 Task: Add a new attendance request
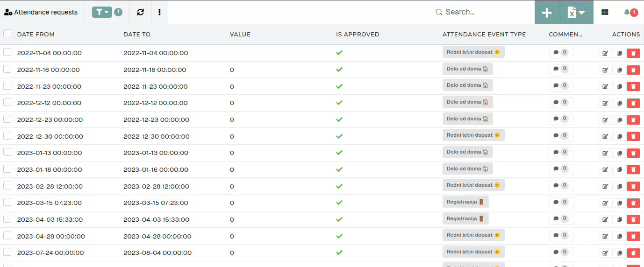(x=547, y=13)
